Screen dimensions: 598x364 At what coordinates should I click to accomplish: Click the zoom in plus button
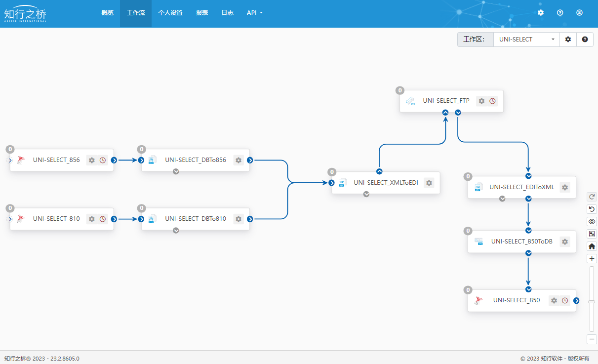(592, 259)
